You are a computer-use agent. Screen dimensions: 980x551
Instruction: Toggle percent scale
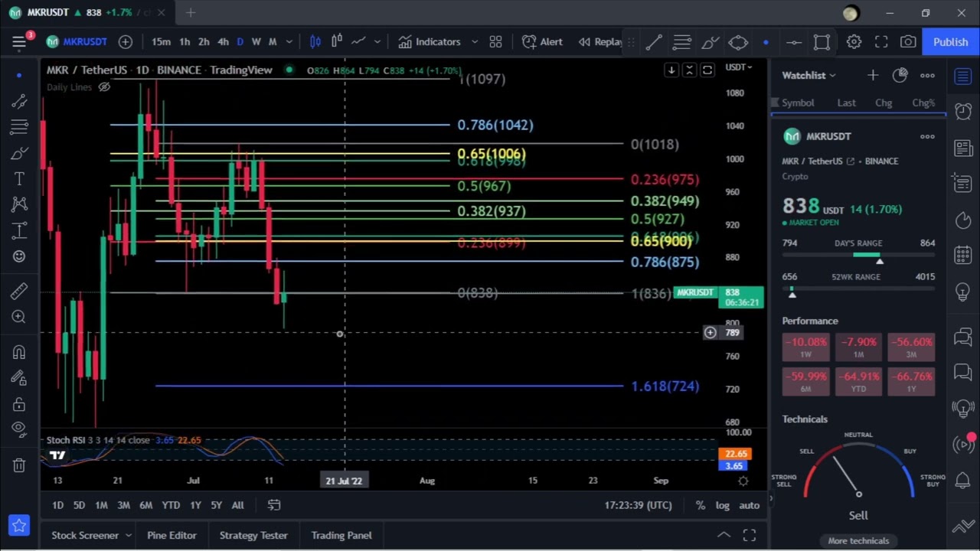click(x=701, y=505)
